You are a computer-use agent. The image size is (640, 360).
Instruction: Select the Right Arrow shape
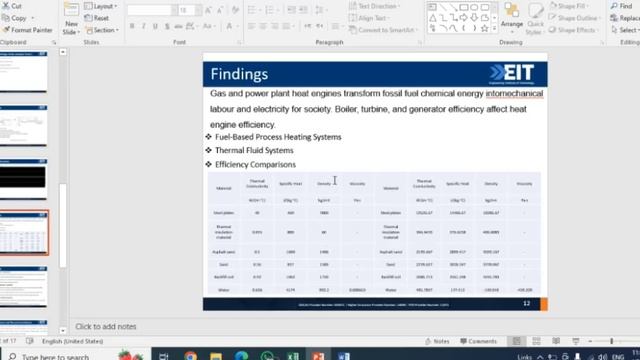click(x=464, y=18)
